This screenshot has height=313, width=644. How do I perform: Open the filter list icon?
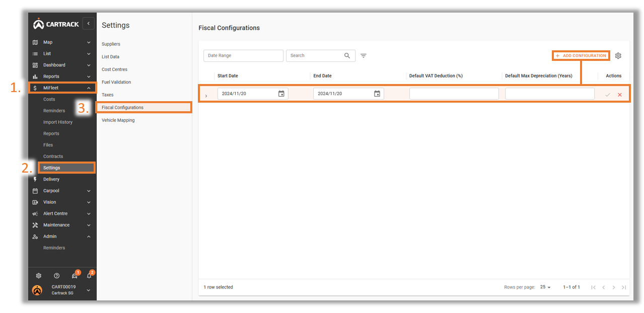(x=364, y=56)
